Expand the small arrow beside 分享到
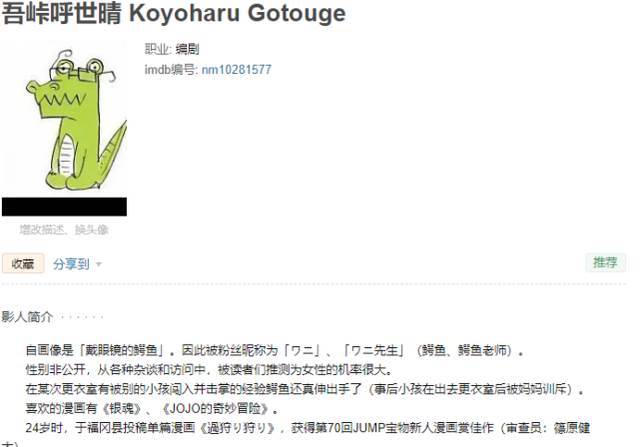This screenshot has width=640, height=447. pos(98,265)
